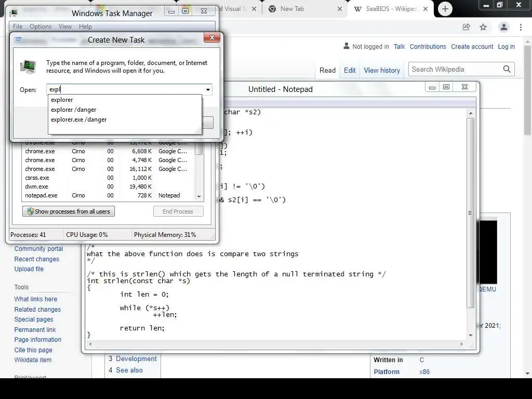
Task: Click the Task Manager title bar icon
Action: pos(14,13)
